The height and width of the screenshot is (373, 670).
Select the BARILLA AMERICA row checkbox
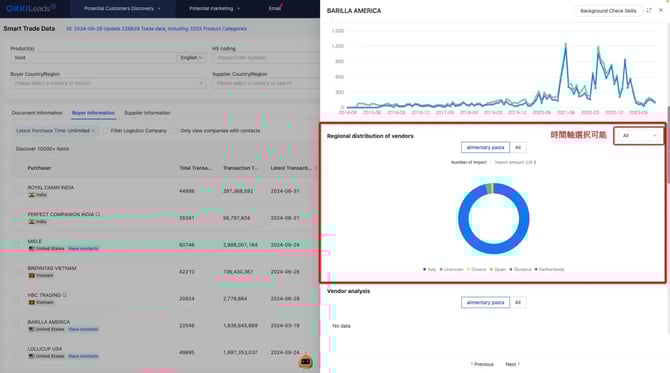(17, 326)
